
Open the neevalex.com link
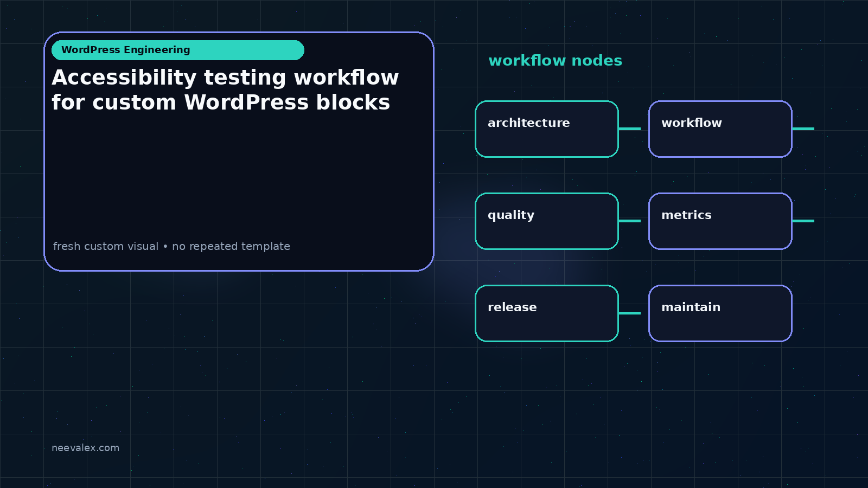[x=85, y=448]
